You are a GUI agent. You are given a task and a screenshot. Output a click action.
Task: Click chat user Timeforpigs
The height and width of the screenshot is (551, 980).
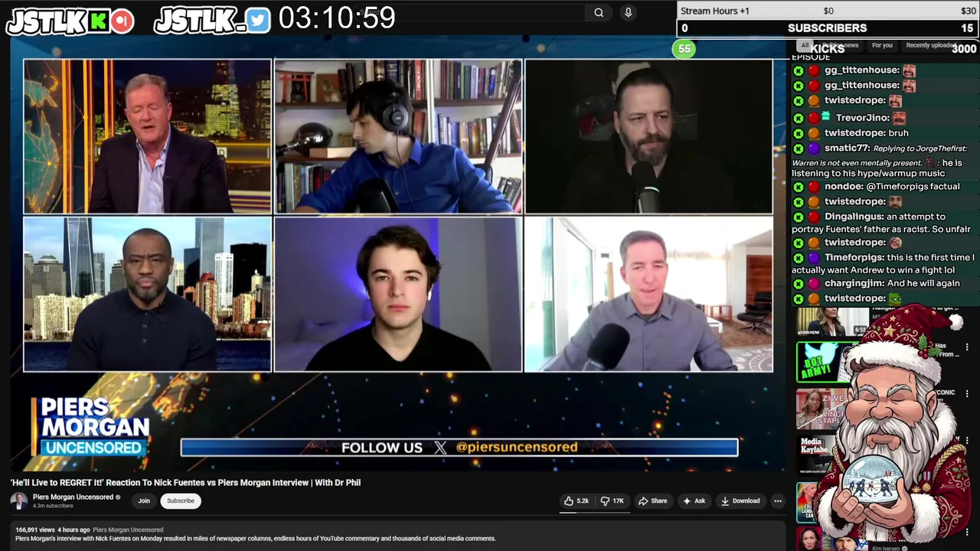(x=854, y=258)
